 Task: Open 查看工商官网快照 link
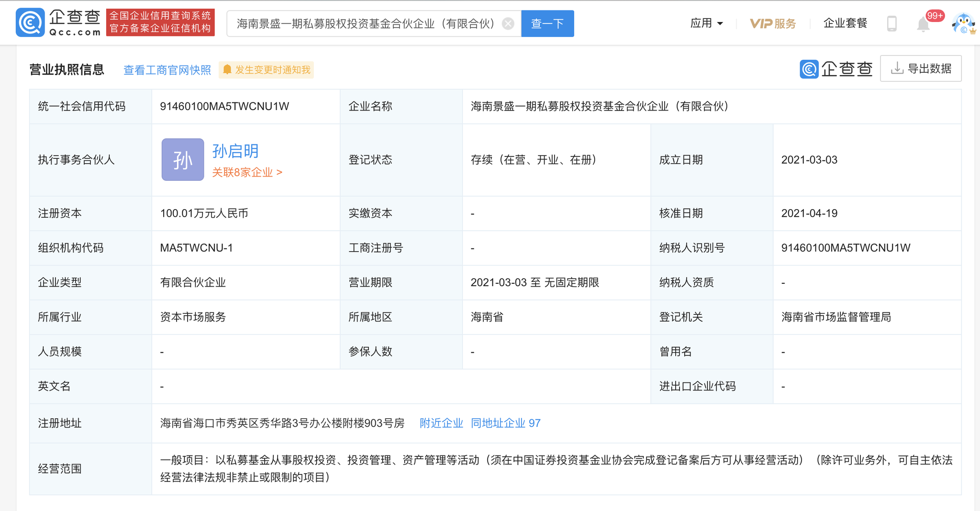167,70
